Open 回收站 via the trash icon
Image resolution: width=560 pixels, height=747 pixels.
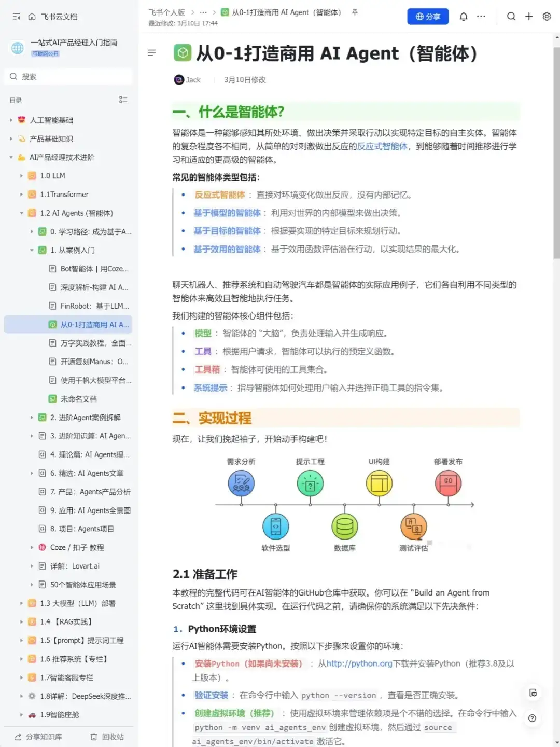click(x=94, y=736)
